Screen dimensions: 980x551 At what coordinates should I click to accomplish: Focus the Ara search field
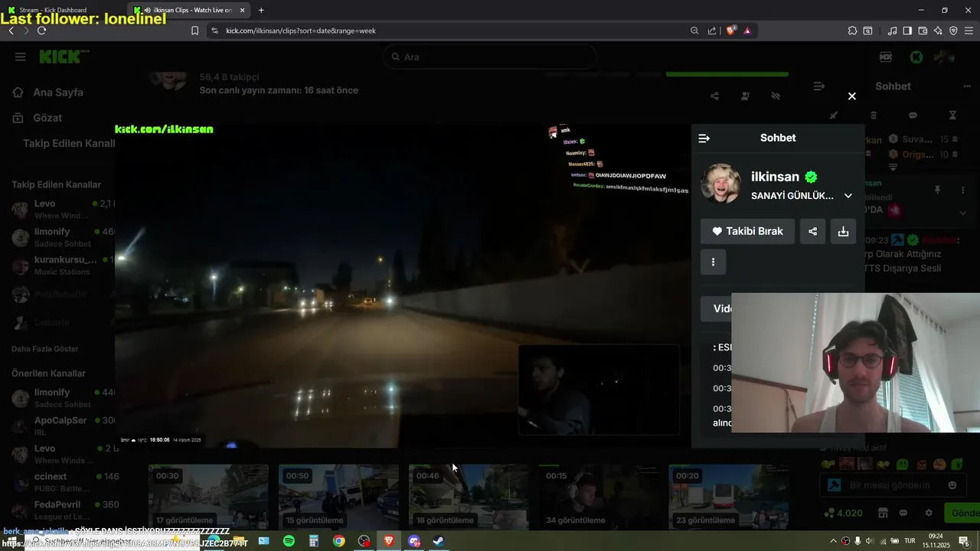[x=490, y=57]
